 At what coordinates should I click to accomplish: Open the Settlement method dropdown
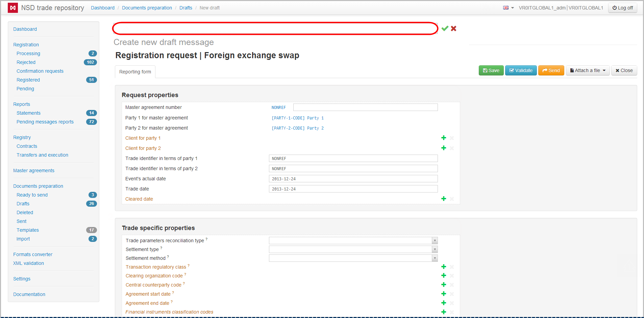click(435, 258)
